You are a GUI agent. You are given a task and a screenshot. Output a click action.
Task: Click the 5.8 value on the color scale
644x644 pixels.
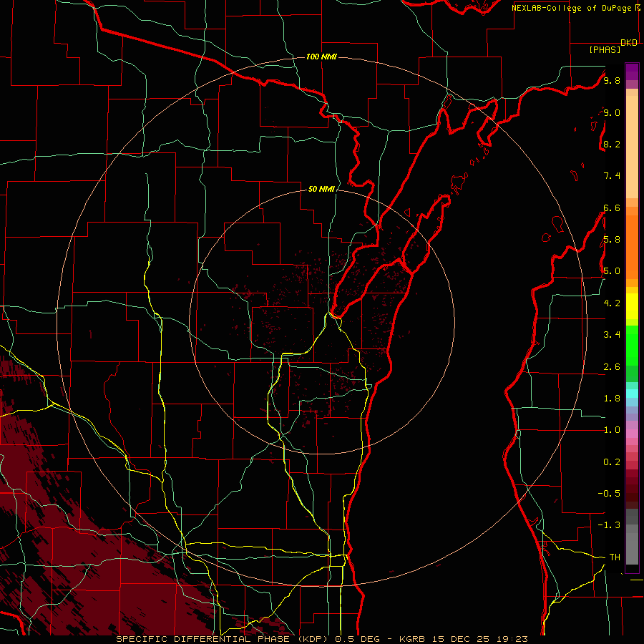pos(612,240)
